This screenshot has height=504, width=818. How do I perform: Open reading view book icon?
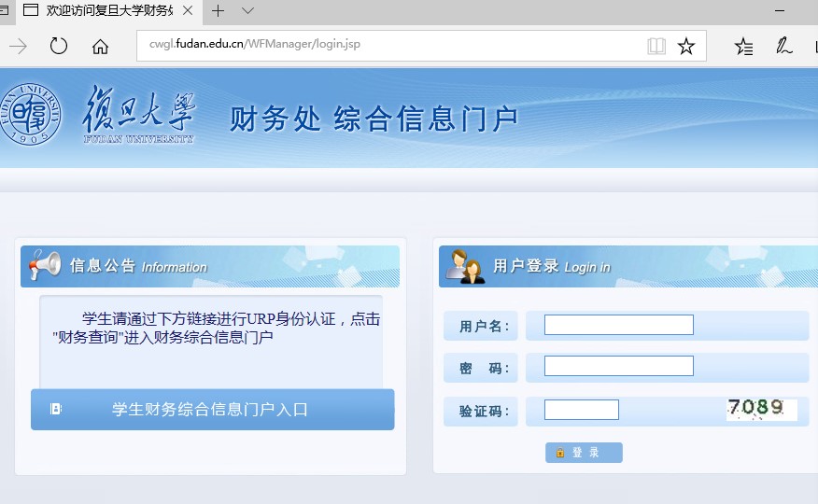tap(656, 46)
